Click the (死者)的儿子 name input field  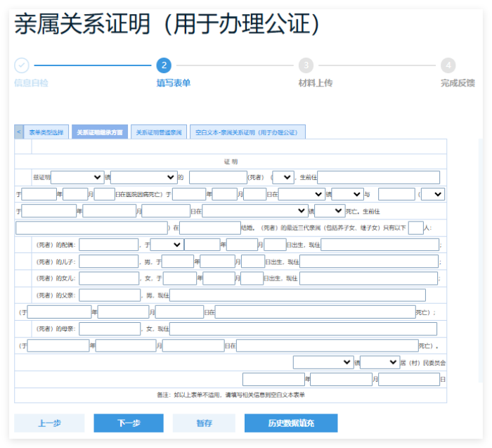click(109, 262)
